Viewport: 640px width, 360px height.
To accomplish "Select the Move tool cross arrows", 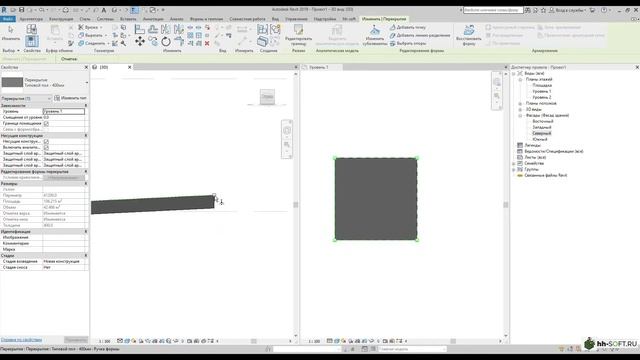I will click(140, 41).
